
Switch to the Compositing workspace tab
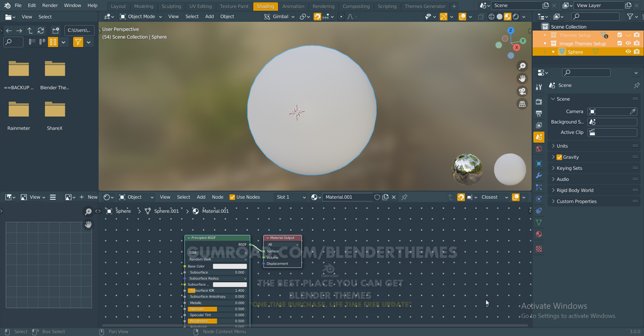(x=356, y=6)
